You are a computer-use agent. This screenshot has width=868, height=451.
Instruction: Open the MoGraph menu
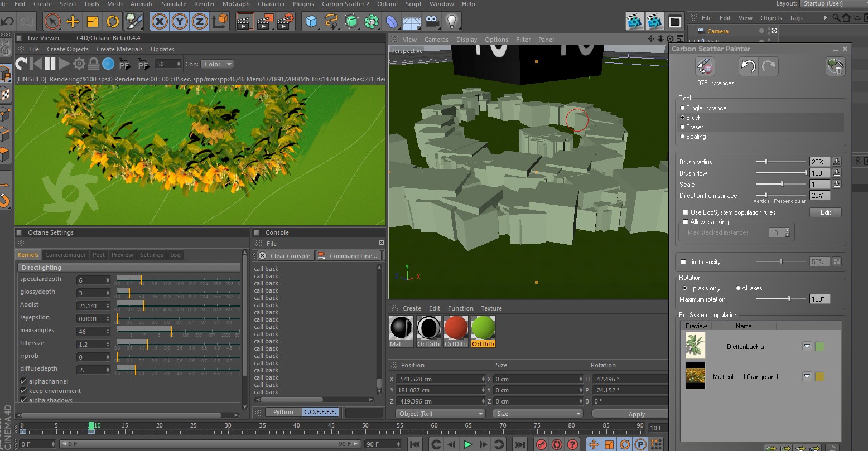coord(236,4)
